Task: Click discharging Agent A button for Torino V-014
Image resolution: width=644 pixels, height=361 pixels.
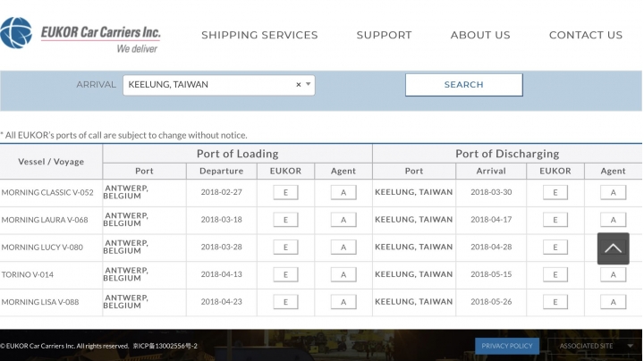Action: click(x=614, y=275)
